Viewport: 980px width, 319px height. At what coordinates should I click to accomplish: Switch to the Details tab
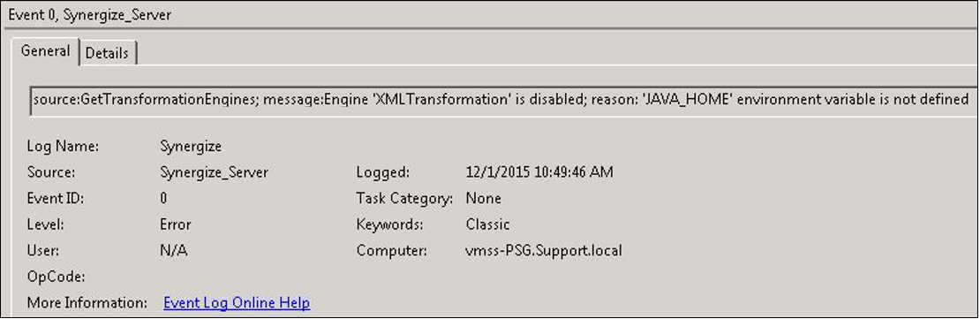(108, 53)
